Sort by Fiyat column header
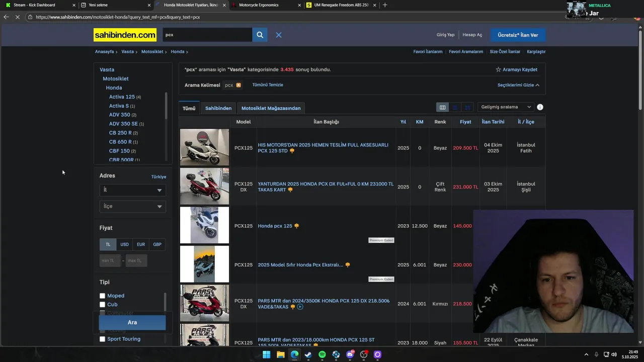This screenshot has width=644, height=362. pos(465,122)
